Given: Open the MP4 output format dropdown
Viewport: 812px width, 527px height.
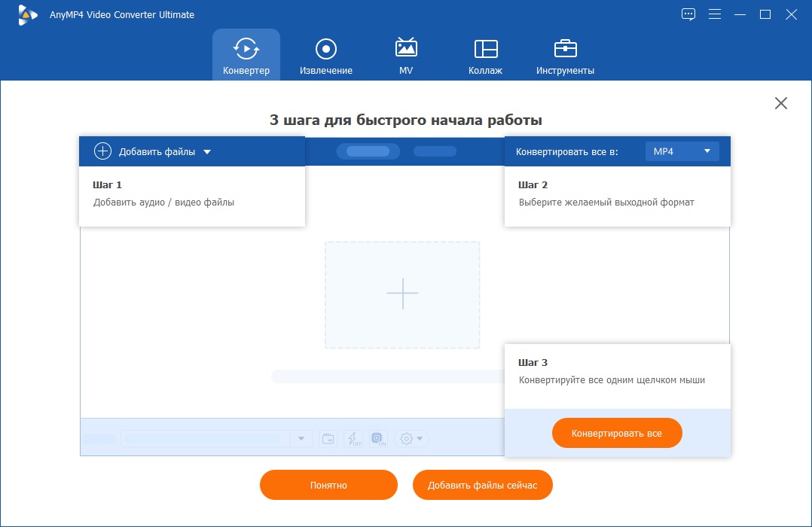Looking at the screenshot, I should coord(682,151).
